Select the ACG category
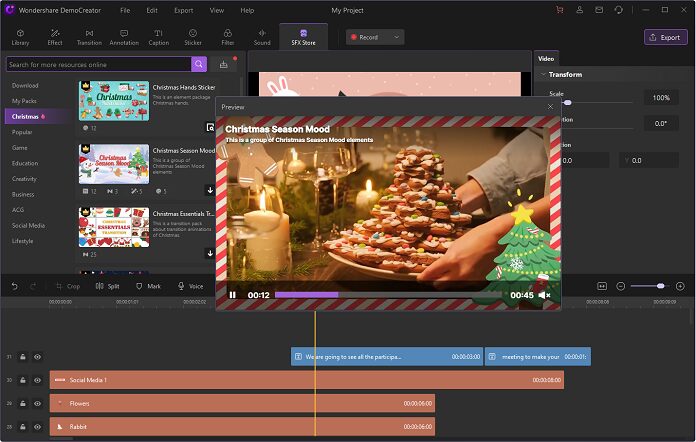 18,209
